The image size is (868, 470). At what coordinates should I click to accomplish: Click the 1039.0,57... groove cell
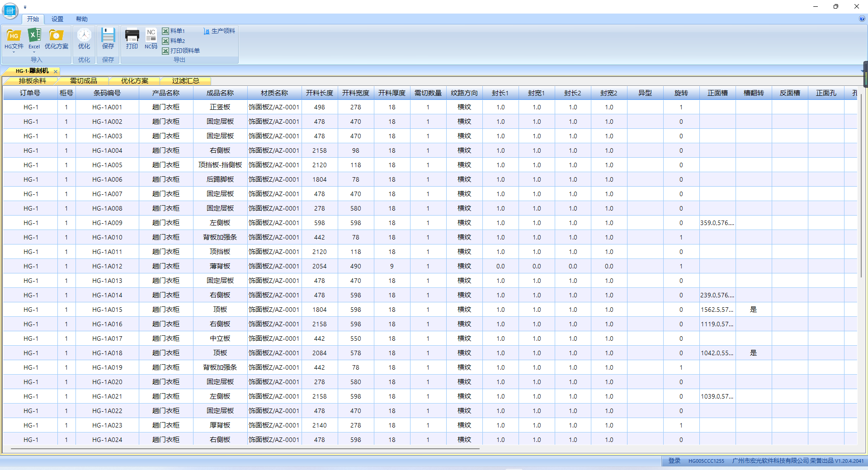point(717,396)
